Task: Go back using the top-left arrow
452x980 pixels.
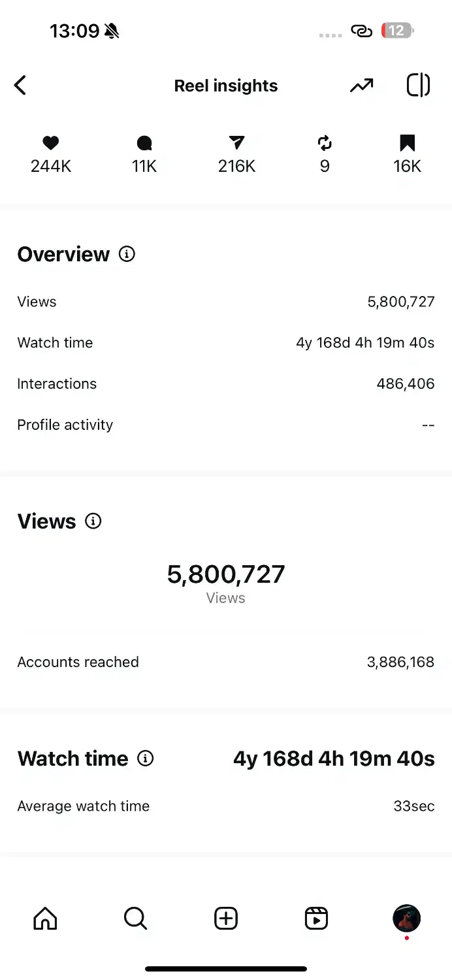Action: click(21, 86)
